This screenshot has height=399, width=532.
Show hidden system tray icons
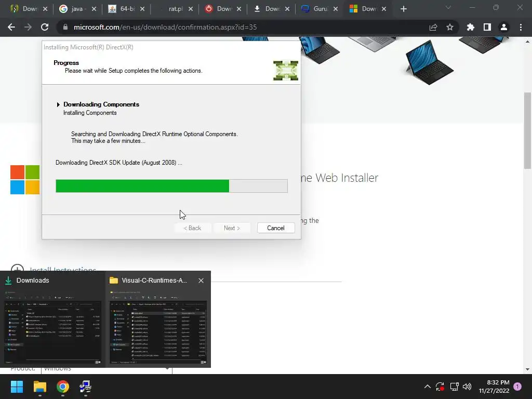click(x=428, y=387)
